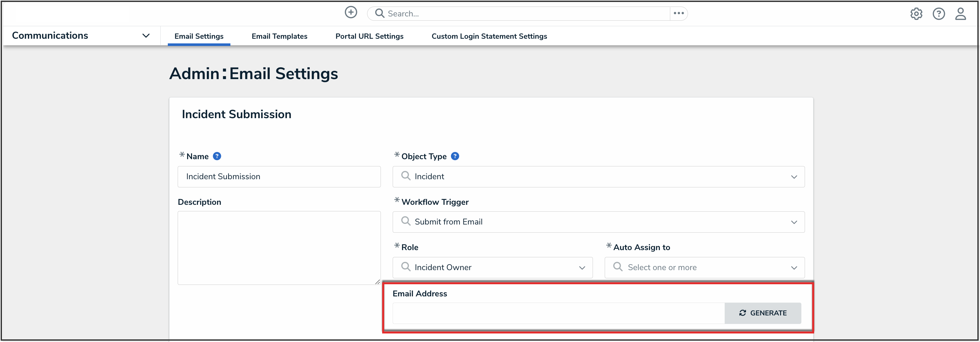Switch to Portal URL Settings tab
Viewport: 980px width, 342px height.
pos(369,36)
